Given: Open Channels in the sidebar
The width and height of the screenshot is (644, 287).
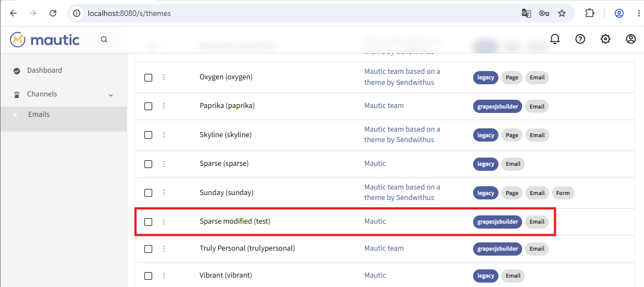Looking at the screenshot, I should 42,94.
